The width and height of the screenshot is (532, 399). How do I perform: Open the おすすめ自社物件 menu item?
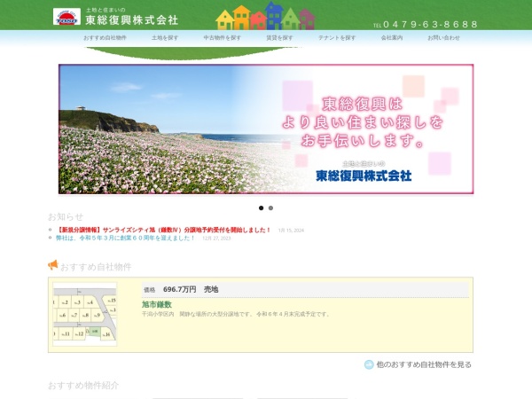click(105, 37)
